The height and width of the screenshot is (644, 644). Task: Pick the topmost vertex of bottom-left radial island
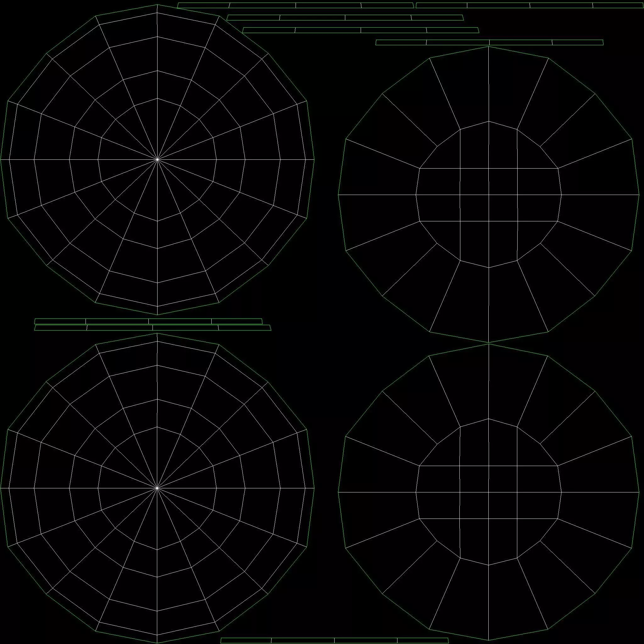pyautogui.click(x=157, y=333)
